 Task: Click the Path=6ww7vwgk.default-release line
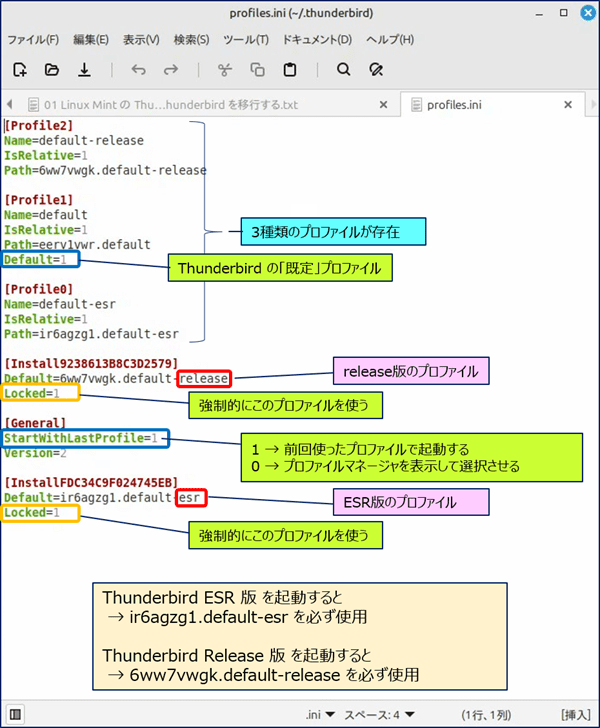(105, 170)
